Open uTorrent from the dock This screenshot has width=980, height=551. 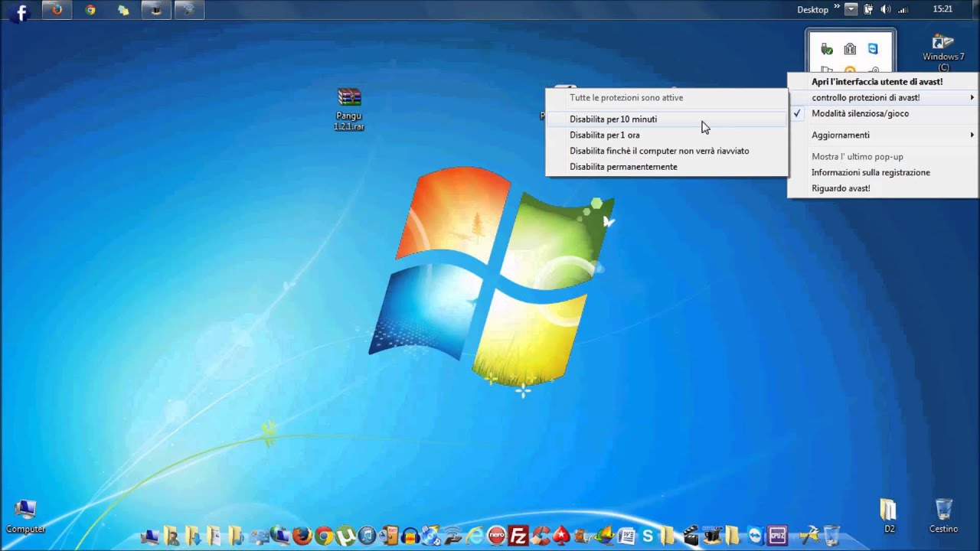pos(345,535)
